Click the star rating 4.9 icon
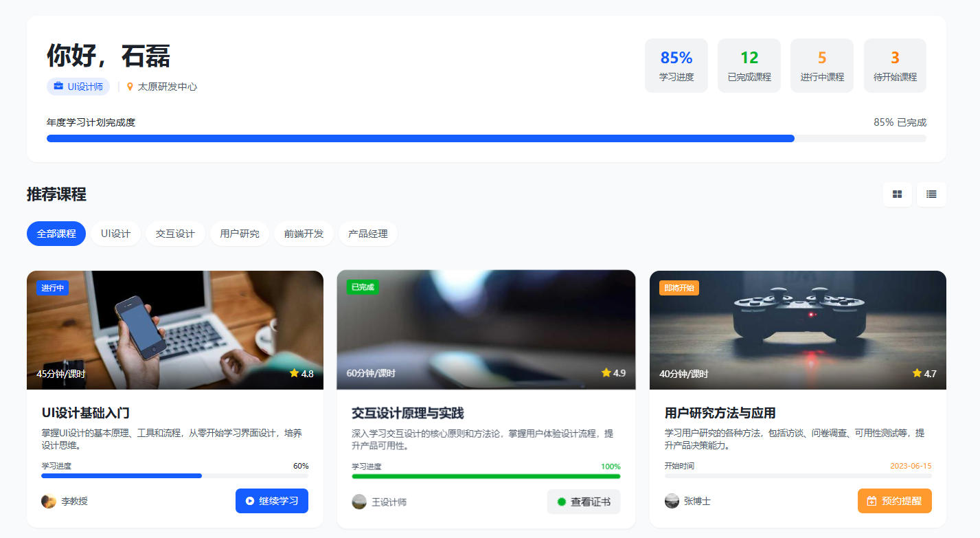 point(606,373)
